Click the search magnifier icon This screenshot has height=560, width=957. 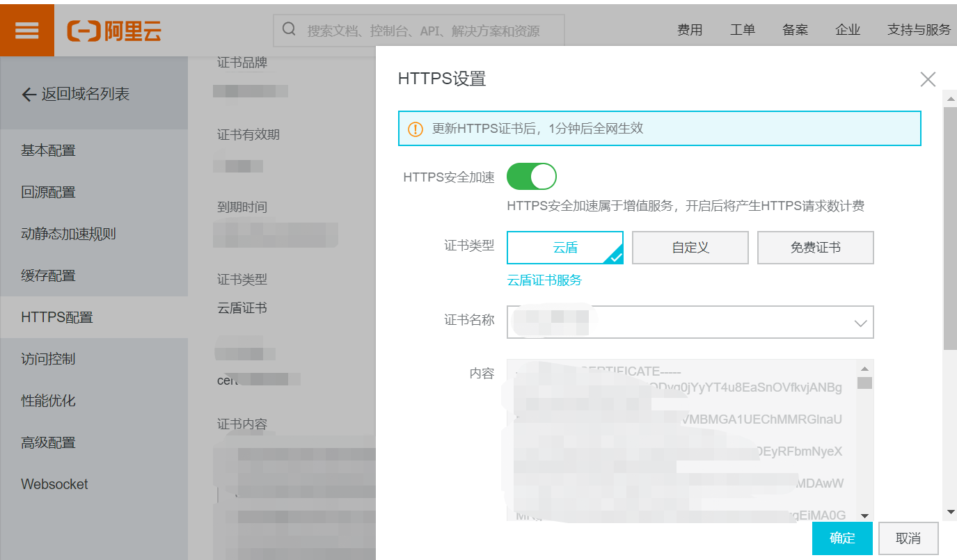click(x=289, y=30)
